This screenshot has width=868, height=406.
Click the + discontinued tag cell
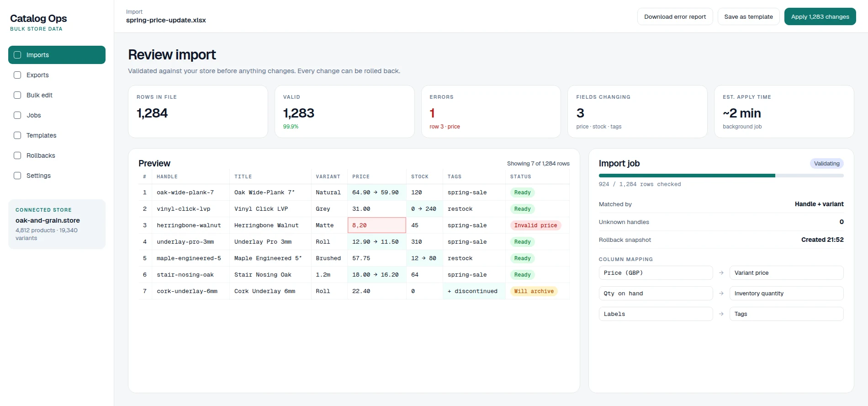(474, 291)
